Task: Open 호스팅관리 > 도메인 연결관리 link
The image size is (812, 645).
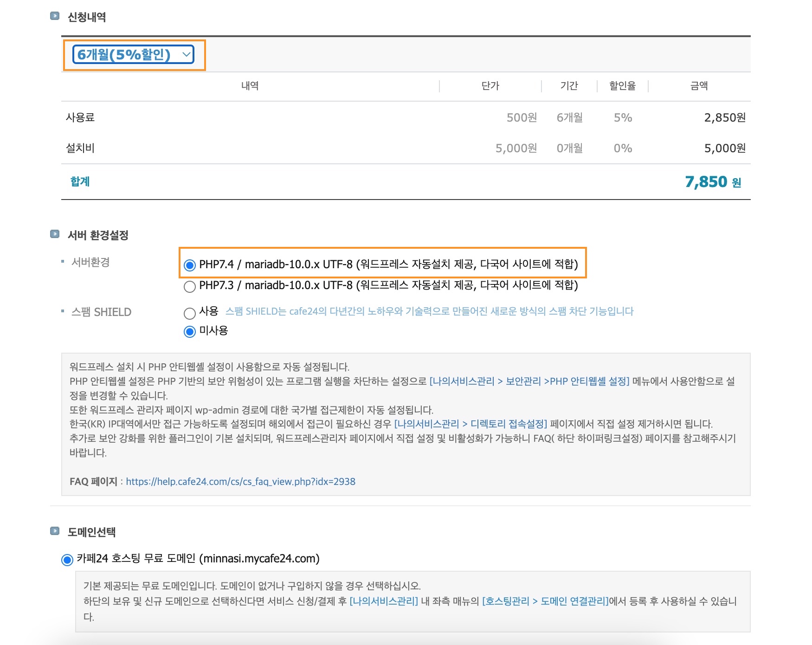Action: point(545,601)
